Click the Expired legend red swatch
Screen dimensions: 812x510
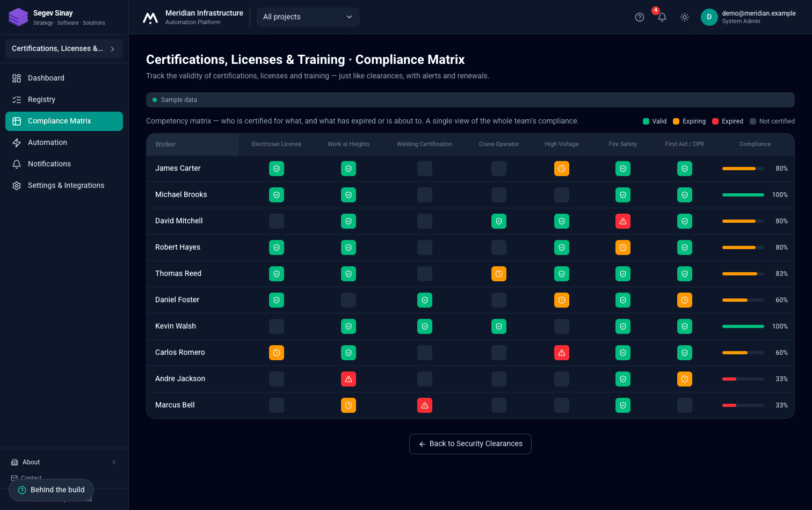pyautogui.click(x=715, y=121)
